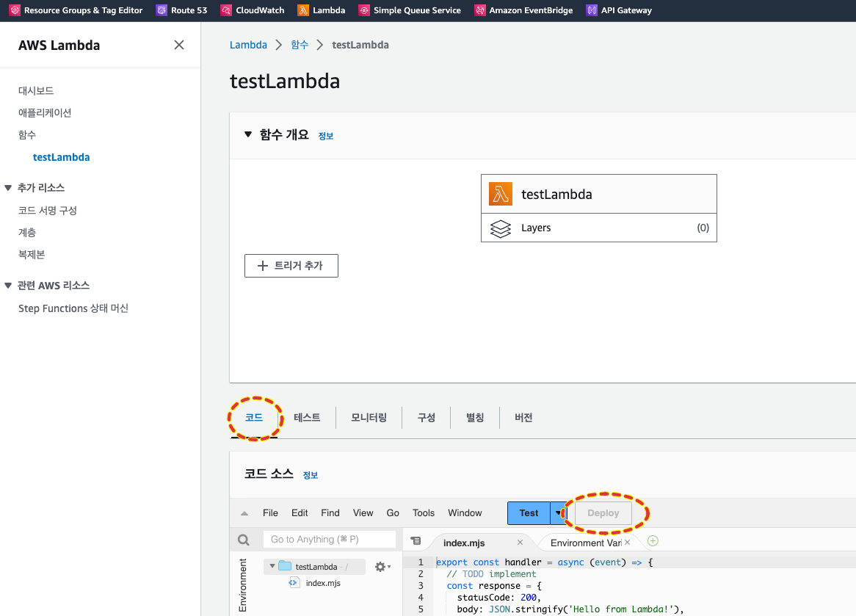Switch to the 테스트 tab

pos(307,418)
